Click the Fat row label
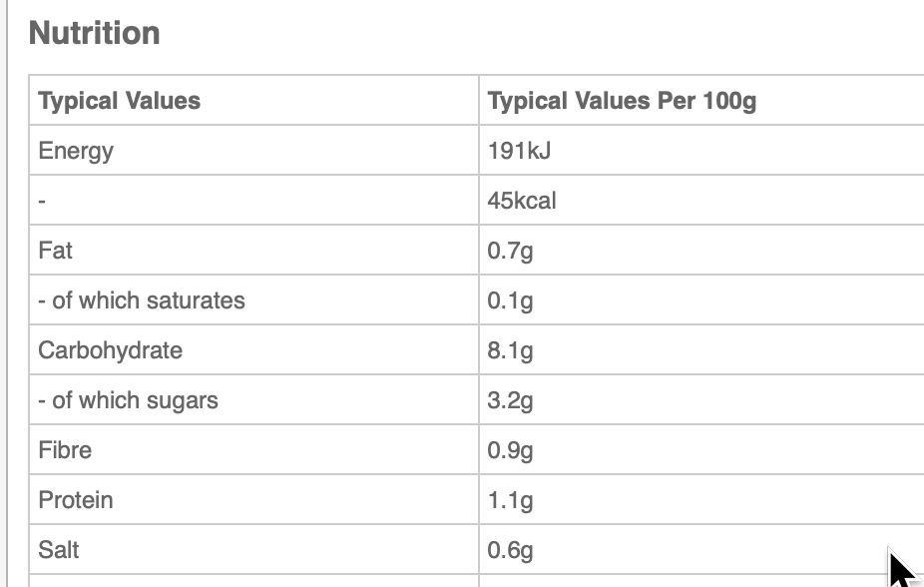Screen dimensions: 924x587 click(x=56, y=251)
